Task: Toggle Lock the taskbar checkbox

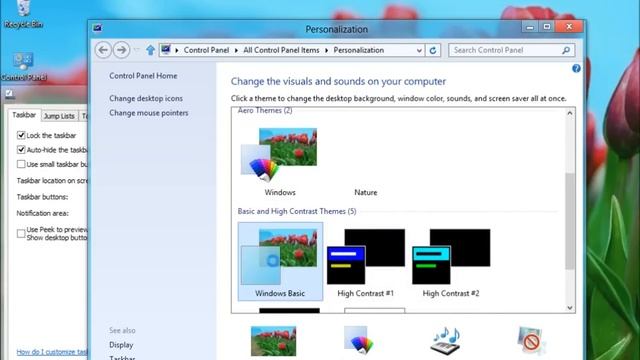Action: (x=21, y=135)
